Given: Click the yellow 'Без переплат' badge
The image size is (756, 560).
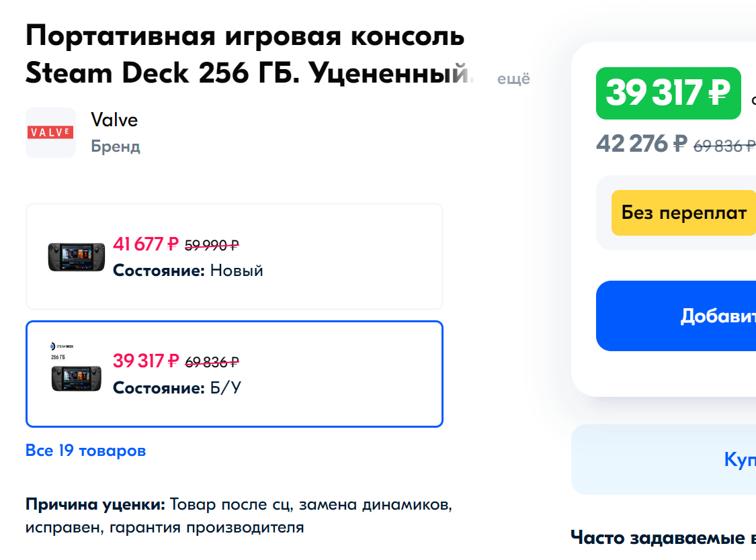Looking at the screenshot, I should [683, 213].
